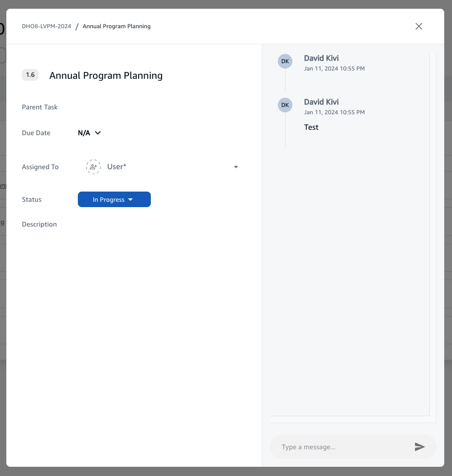452x476 pixels.
Task: Click the breadcrumb separator slash icon
Action: pos(76,26)
